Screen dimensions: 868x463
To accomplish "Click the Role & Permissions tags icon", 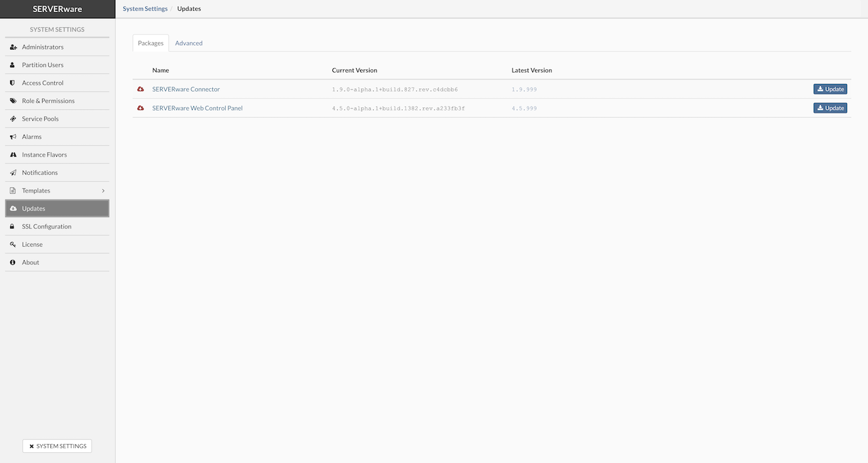I will [13, 101].
